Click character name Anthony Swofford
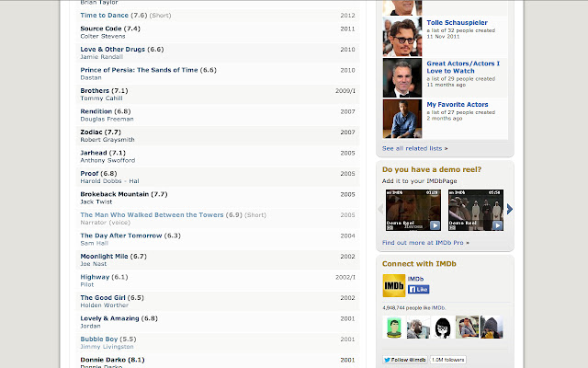This screenshot has height=368, width=588. pyautogui.click(x=107, y=160)
